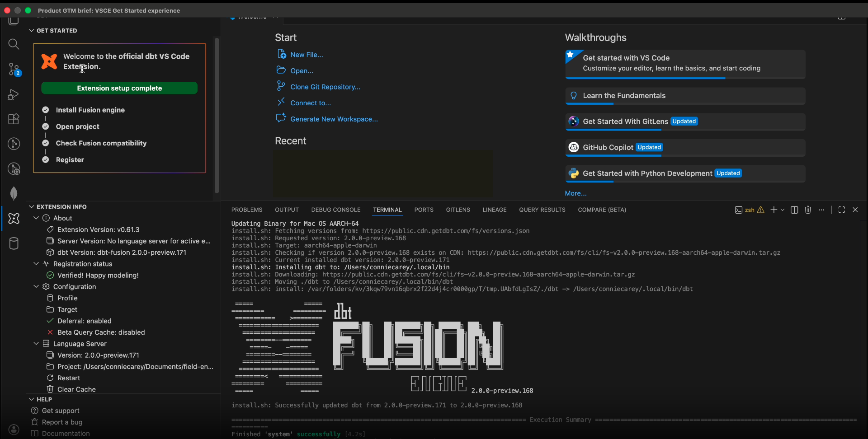Open the MongoDB leaf icon view

[x=14, y=193]
